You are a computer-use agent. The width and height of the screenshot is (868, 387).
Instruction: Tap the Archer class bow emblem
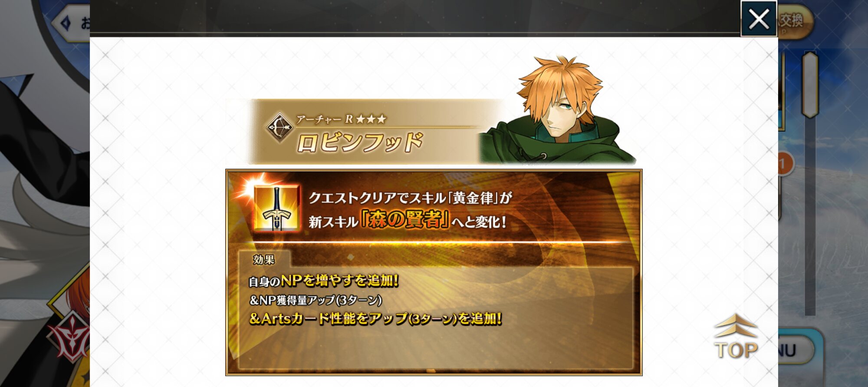[280, 128]
